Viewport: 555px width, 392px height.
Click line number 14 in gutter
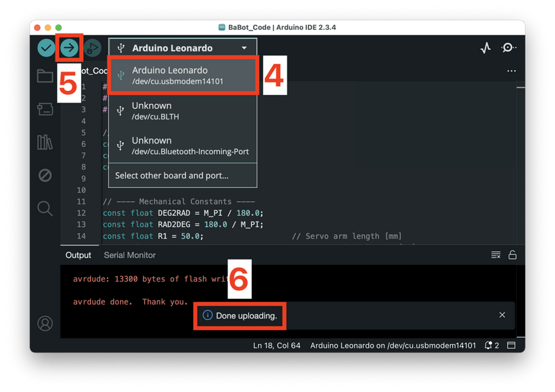pos(81,236)
